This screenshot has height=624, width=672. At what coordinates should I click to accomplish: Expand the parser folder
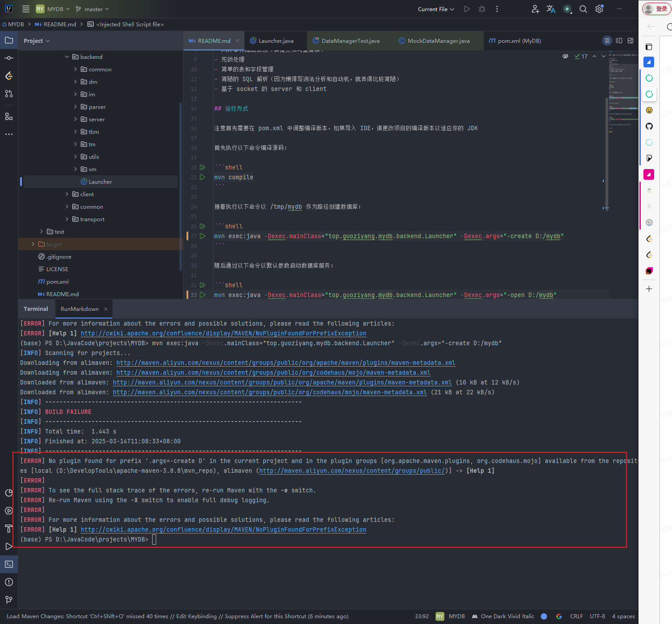(x=75, y=107)
